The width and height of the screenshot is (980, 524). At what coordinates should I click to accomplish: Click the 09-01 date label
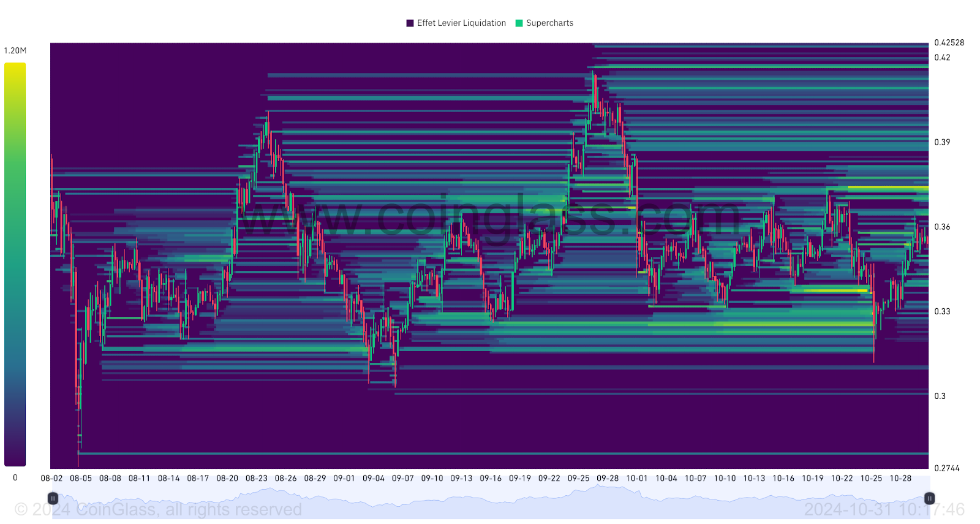coord(344,479)
